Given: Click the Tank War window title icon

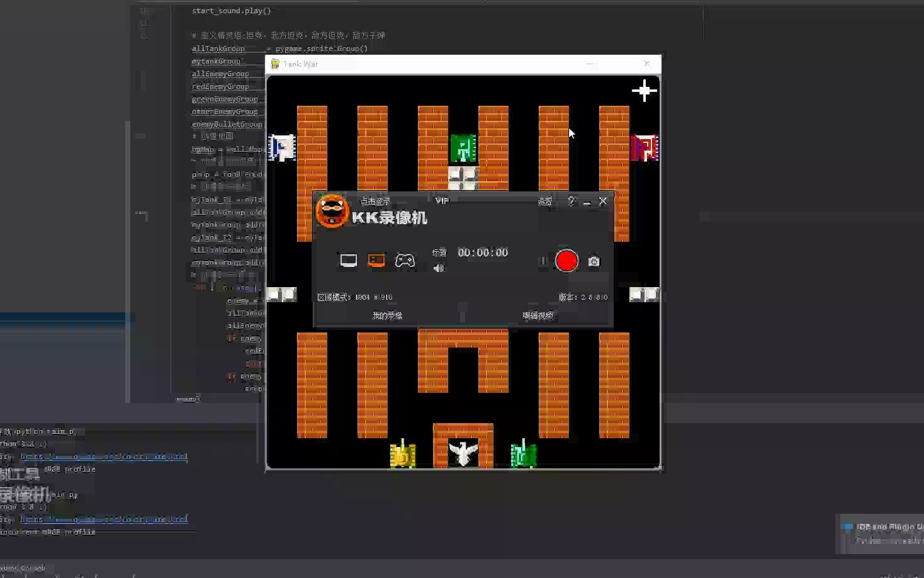Looking at the screenshot, I should [275, 64].
